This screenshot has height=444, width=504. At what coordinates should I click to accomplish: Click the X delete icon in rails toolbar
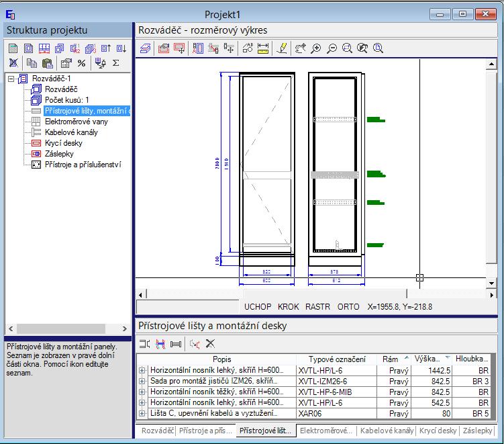tap(210, 344)
